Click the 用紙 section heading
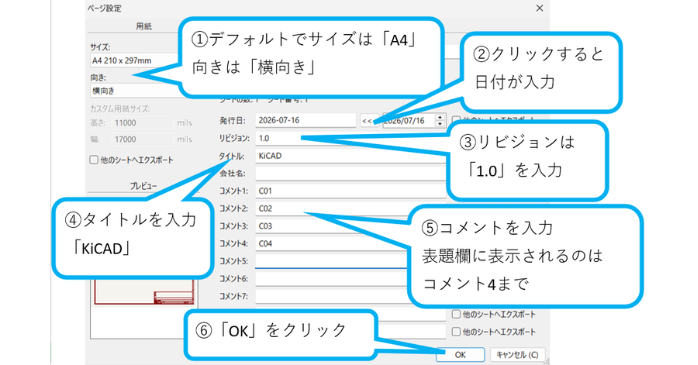This screenshot has height=365, width=698. (x=144, y=26)
